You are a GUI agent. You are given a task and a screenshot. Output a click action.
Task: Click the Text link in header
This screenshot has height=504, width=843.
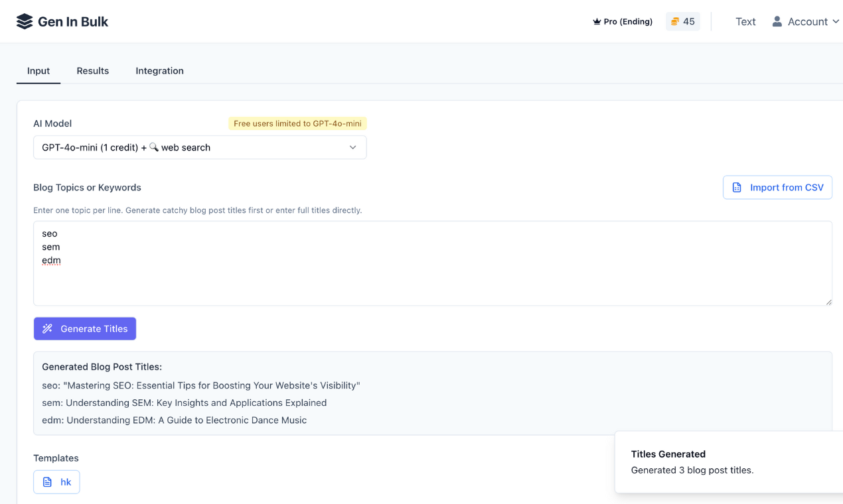745,22
